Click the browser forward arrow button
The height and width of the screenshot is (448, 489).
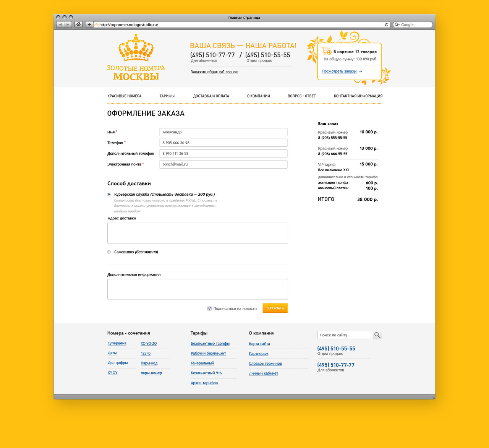[x=68, y=24]
